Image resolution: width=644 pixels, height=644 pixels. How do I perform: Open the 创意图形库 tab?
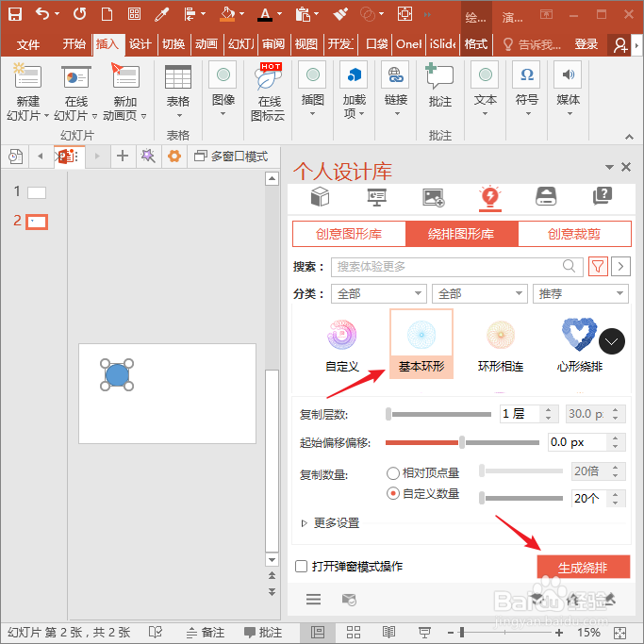click(x=349, y=234)
